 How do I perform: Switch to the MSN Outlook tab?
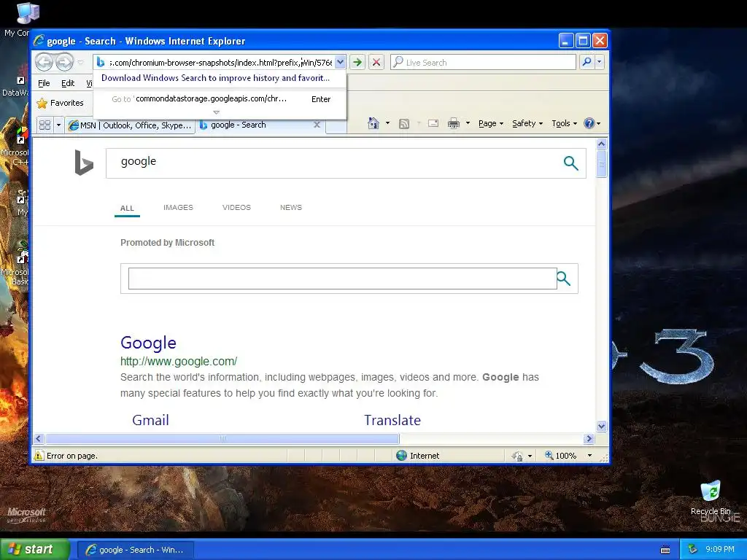click(x=130, y=125)
